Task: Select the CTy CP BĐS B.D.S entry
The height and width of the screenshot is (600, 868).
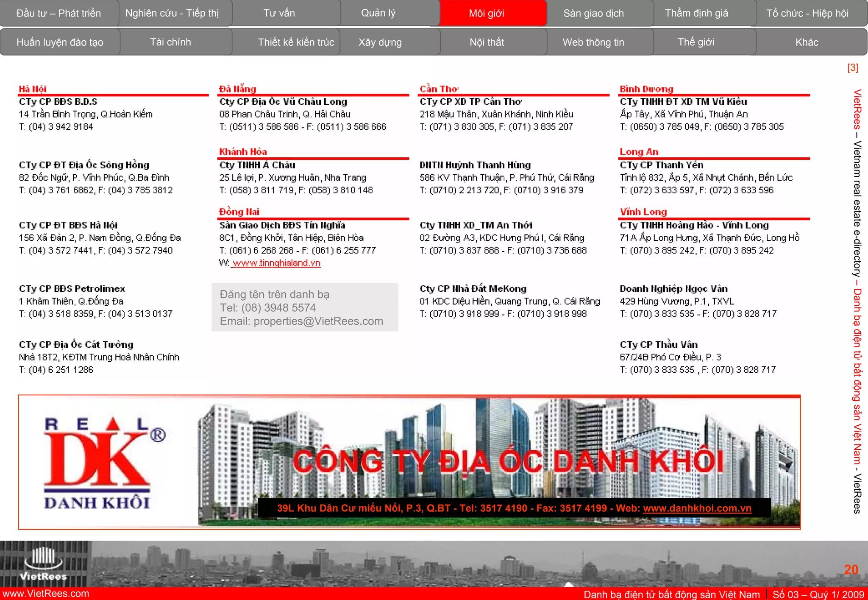Action: [x=58, y=102]
